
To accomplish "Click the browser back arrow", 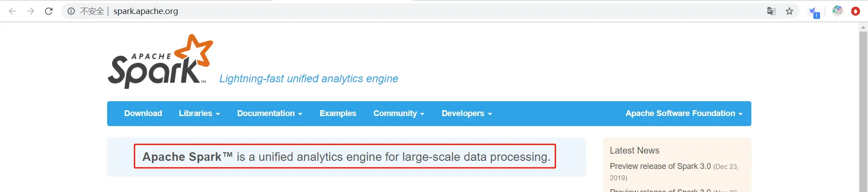I will tap(13, 11).
